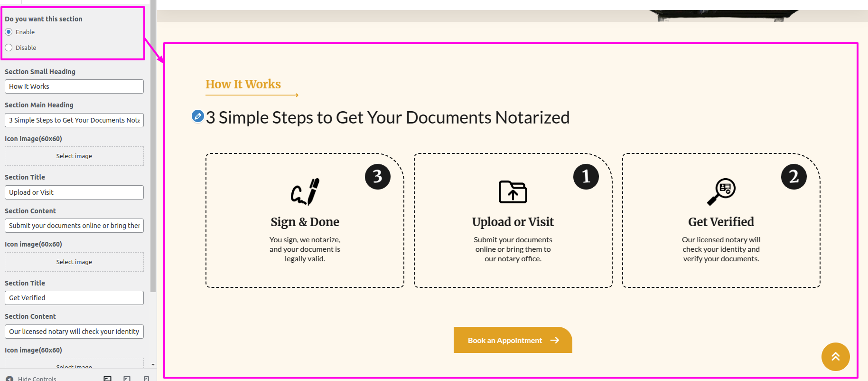868x381 pixels.
Task: Select the Disable radio option
Action: 9,48
